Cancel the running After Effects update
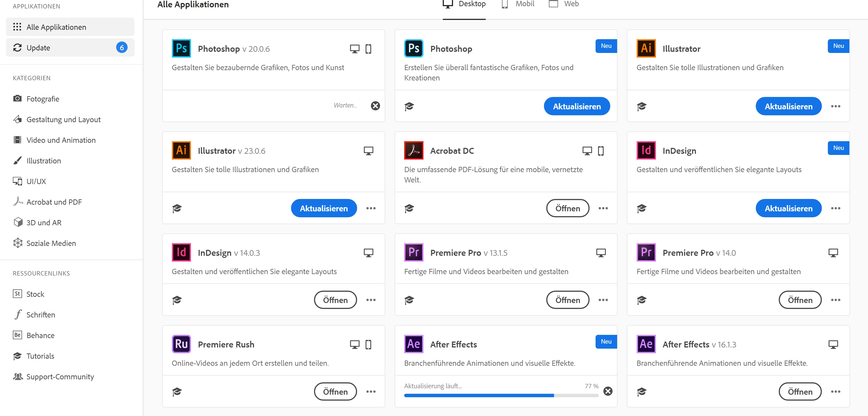This screenshot has width=868, height=416. pos(608,391)
